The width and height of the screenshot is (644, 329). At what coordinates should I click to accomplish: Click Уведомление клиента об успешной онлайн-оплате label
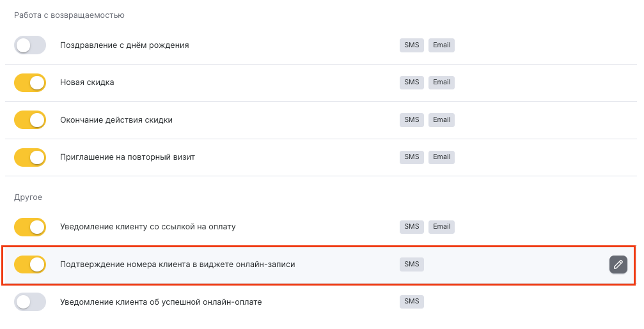161,302
